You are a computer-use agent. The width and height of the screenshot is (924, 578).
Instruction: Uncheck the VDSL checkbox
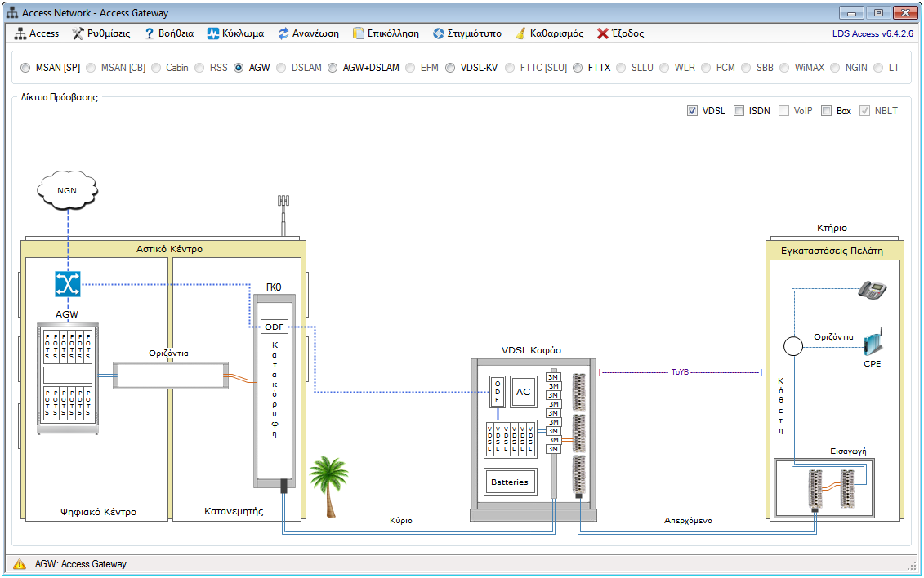pos(692,111)
